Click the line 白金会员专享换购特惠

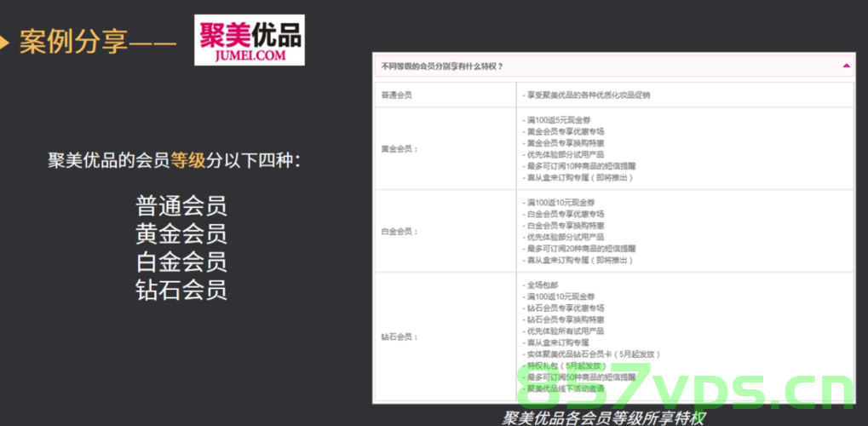(563, 226)
